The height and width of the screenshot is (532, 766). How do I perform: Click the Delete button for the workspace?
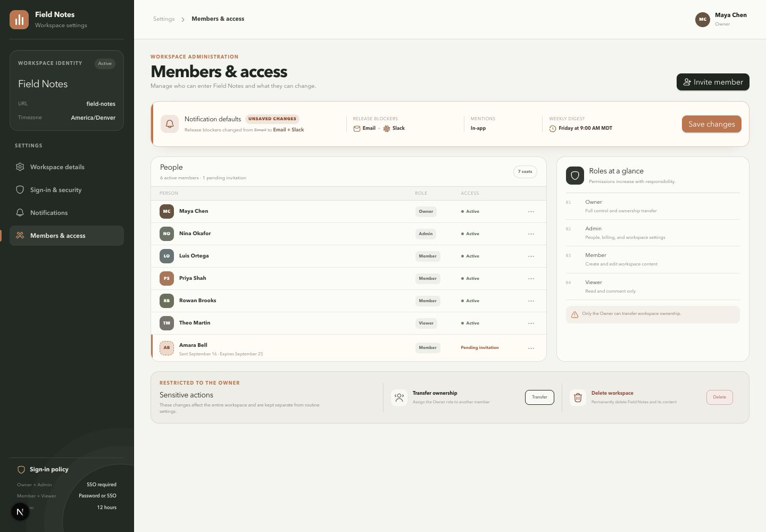[720, 397]
